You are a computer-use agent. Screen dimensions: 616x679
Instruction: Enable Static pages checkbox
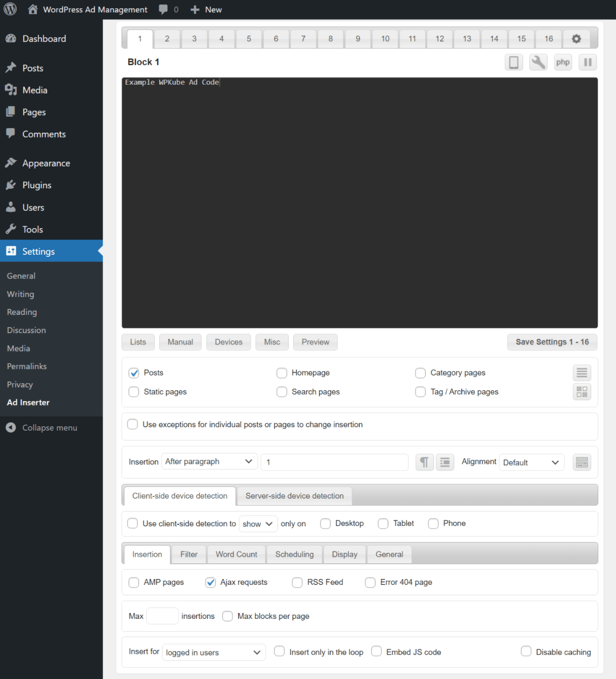point(134,392)
